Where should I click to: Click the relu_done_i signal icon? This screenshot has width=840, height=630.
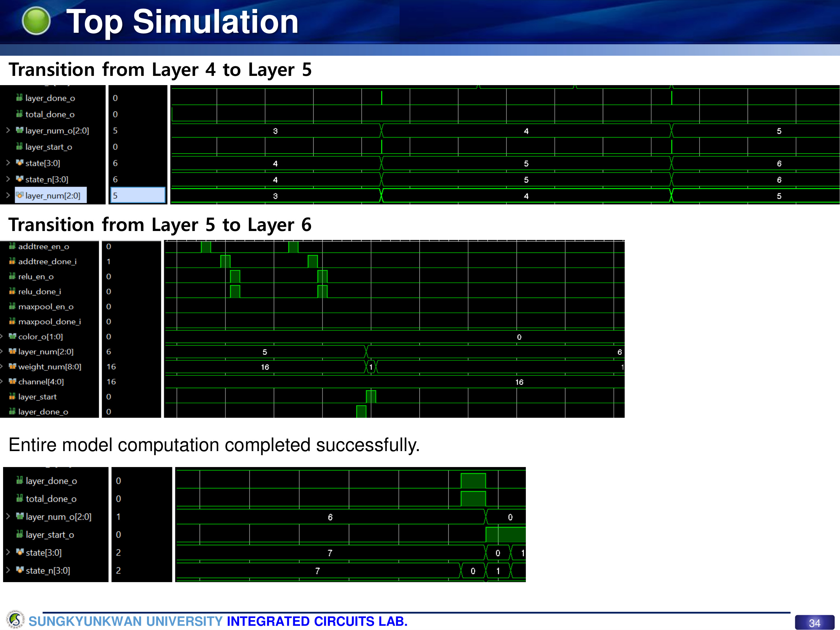pos(12,291)
